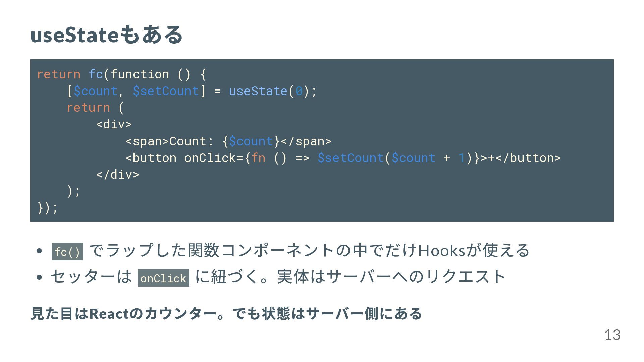This screenshot has width=644, height=362.
Task: Click the $count variable in array destructuring
Action: point(95,91)
